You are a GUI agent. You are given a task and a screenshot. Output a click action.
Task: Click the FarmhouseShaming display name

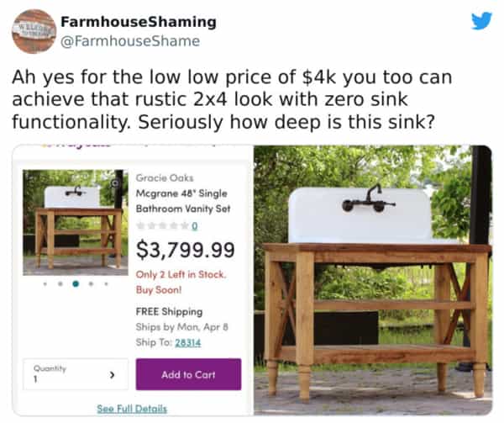pyautogui.click(x=139, y=22)
